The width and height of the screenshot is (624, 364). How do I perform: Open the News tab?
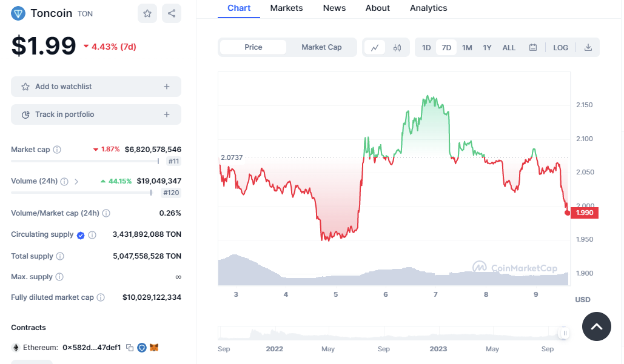334,8
